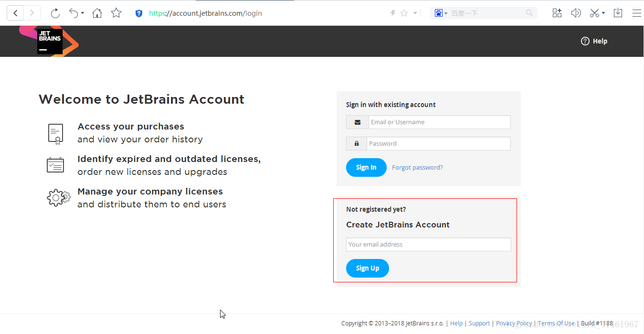Click the lock icon beside password

tap(357, 143)
